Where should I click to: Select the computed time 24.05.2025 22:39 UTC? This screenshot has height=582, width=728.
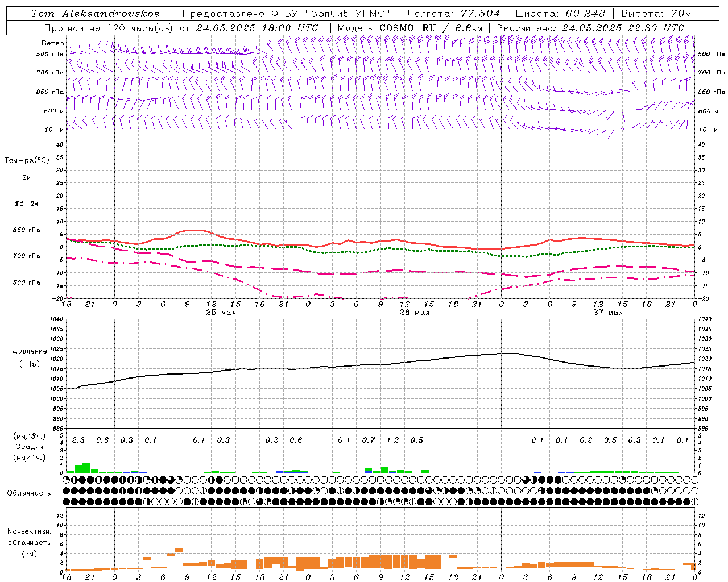pos(623,28)
